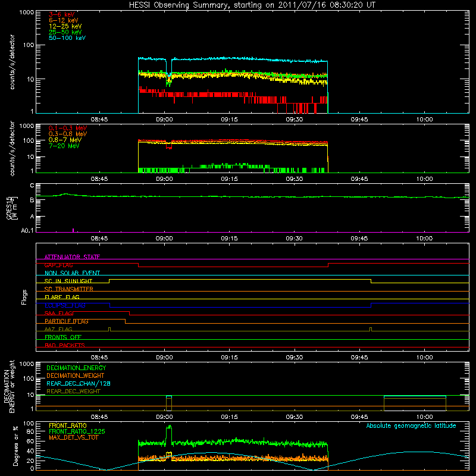Click the second AAZ_FLAG pulse near 09:47
The image size is (476, 476).
coord(371,329)
